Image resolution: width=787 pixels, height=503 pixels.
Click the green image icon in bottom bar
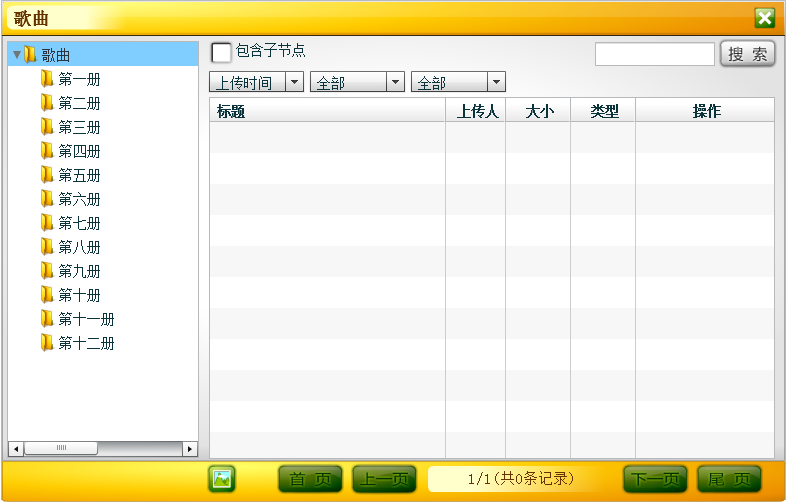pos(222,479)
